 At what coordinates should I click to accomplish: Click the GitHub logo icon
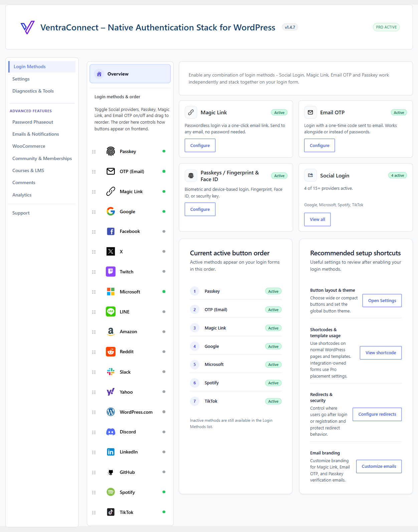coord(111,472)
